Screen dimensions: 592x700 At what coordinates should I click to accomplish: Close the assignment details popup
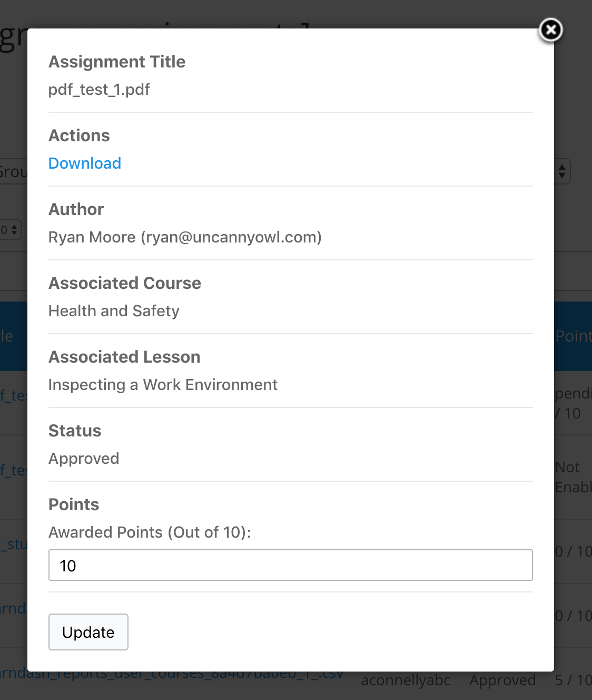coord(551,30)
